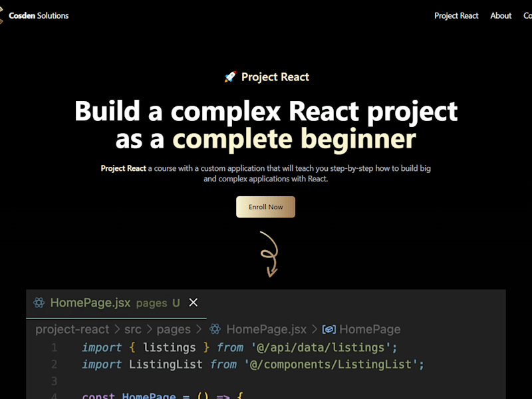Viewport: 532px width, 399px height.
Task: Click the 'pages' label in the tab
Action: tap(152, 303)
